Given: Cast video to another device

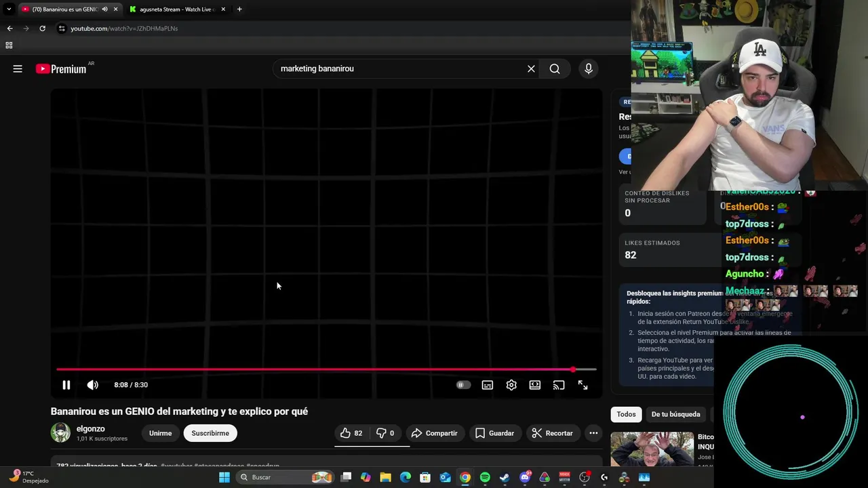Looking at the screenshot, I should 559,385.
